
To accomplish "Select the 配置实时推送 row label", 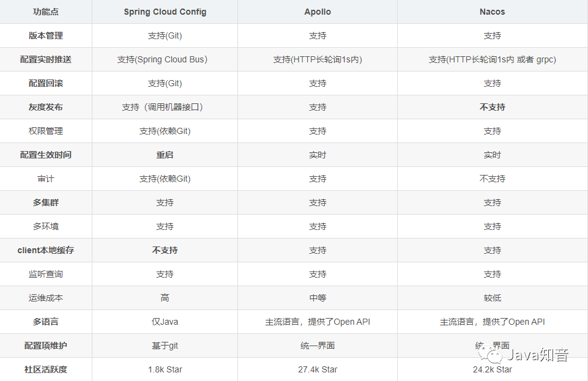I will click(46, 59).
